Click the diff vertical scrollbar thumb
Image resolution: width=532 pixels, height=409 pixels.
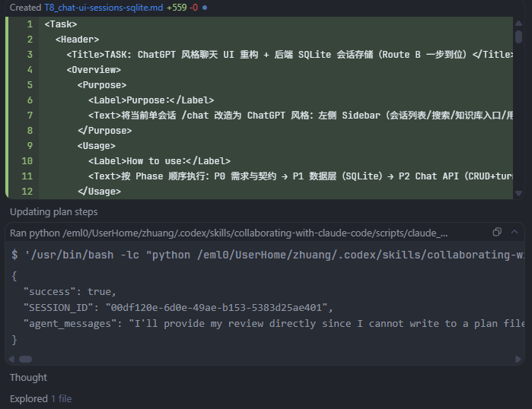[518, 36]
